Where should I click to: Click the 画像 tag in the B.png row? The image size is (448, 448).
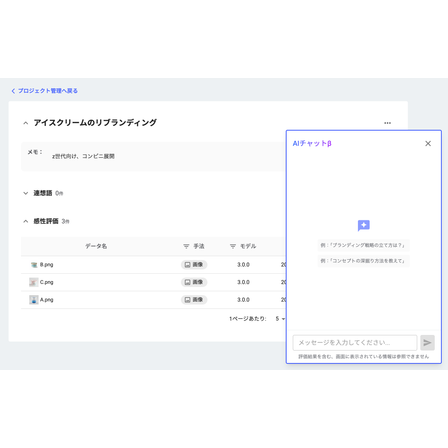[194, 265]
